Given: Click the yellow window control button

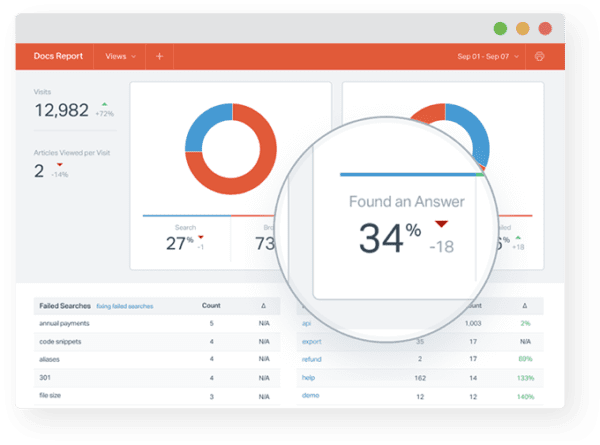Looking at the screenshot, I should (x=523, y=28).
